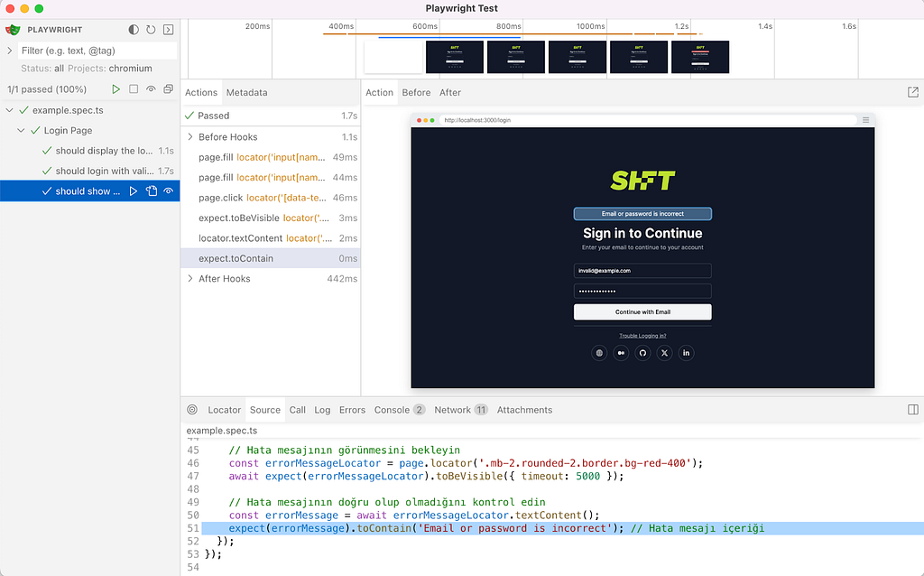The height and width of the screenshot is (576, 924).
Task: Toggle the dark/light theme icon
Action: pyautogui.click(x=134, y=30)
